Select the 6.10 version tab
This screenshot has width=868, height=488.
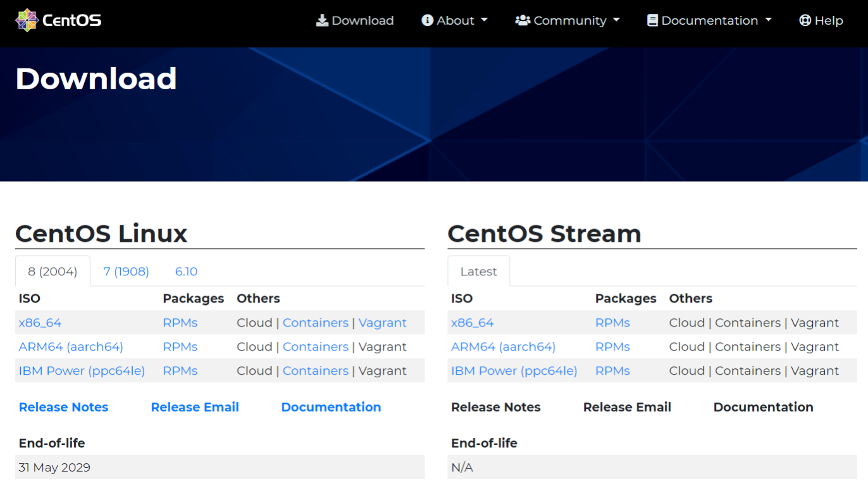(186, 272)
